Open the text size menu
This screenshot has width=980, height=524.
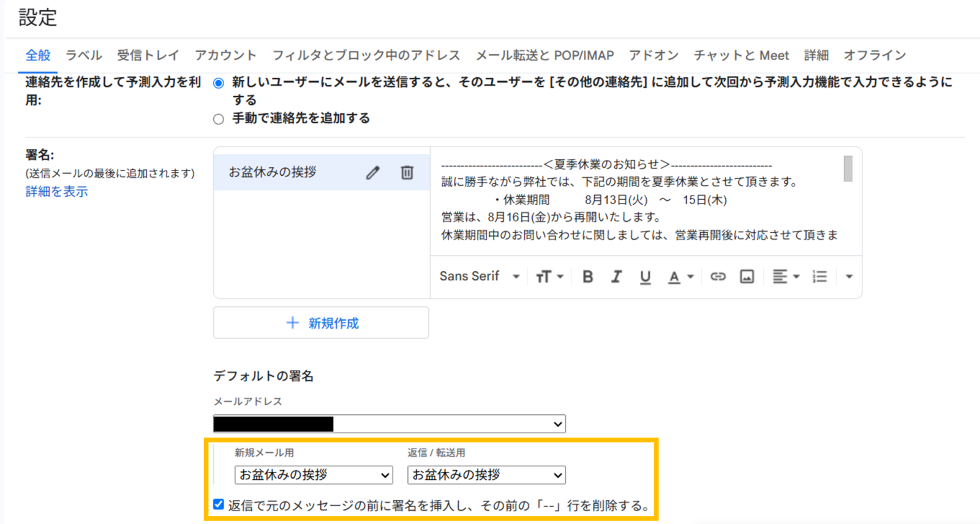(549, 276)
